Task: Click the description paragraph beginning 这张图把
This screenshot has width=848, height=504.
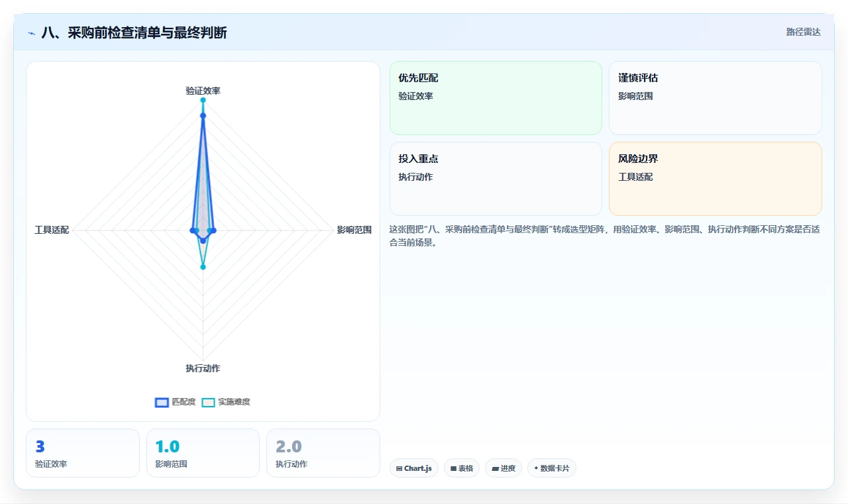Action: (x=605, y=236)
